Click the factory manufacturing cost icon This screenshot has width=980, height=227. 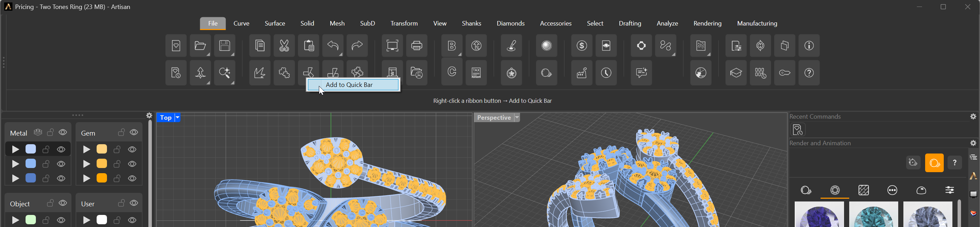[x=582, y=72]
